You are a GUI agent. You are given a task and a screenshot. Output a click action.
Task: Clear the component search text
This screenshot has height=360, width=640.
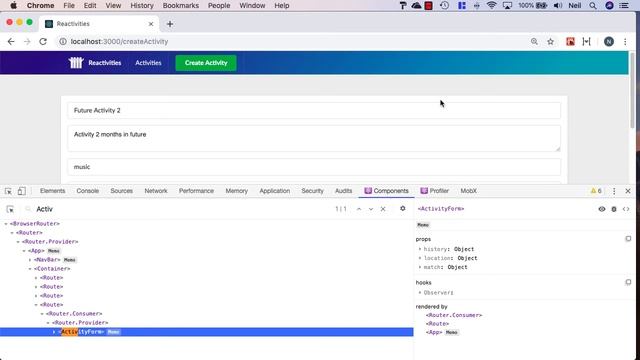(383, 209)
